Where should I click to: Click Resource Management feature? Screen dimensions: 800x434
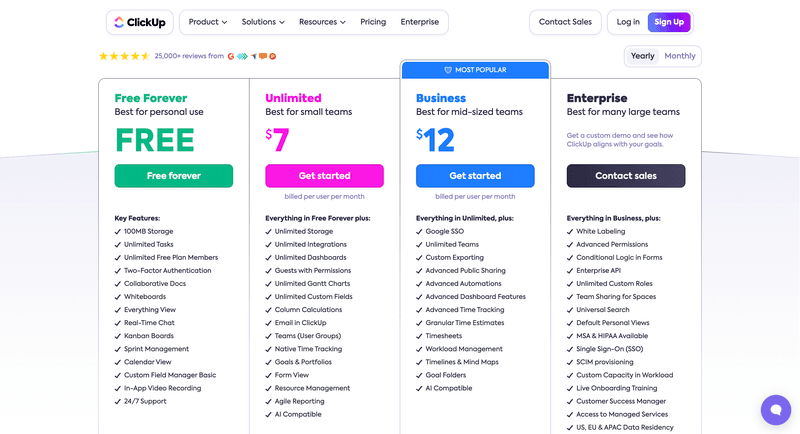[x=312, y=389]
